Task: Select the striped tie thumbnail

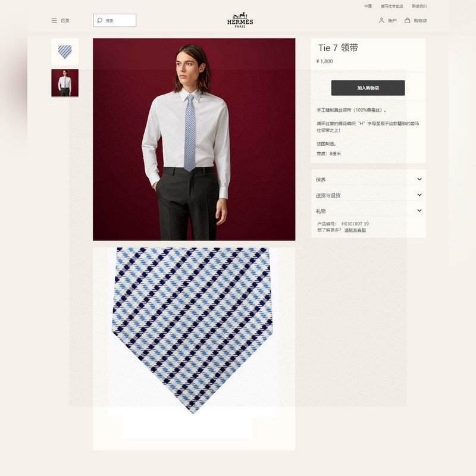Action: click(65, 52)
